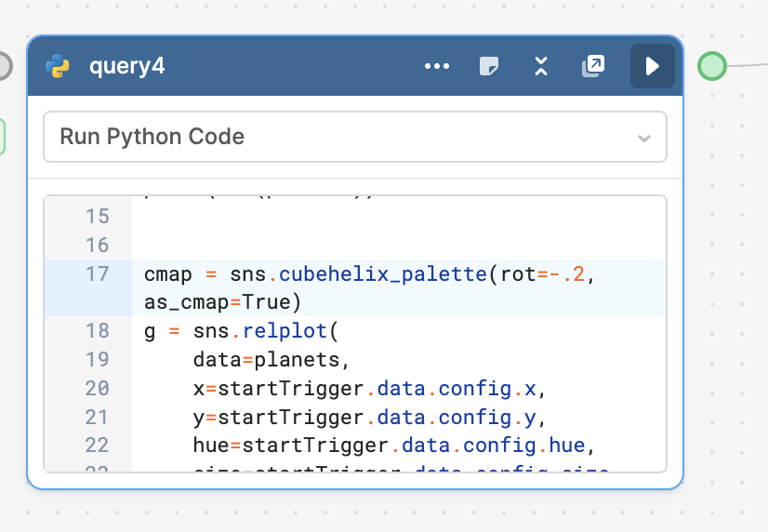Click line number 20 in gutter
Screen dimensions: 768x532
[97, 389]
